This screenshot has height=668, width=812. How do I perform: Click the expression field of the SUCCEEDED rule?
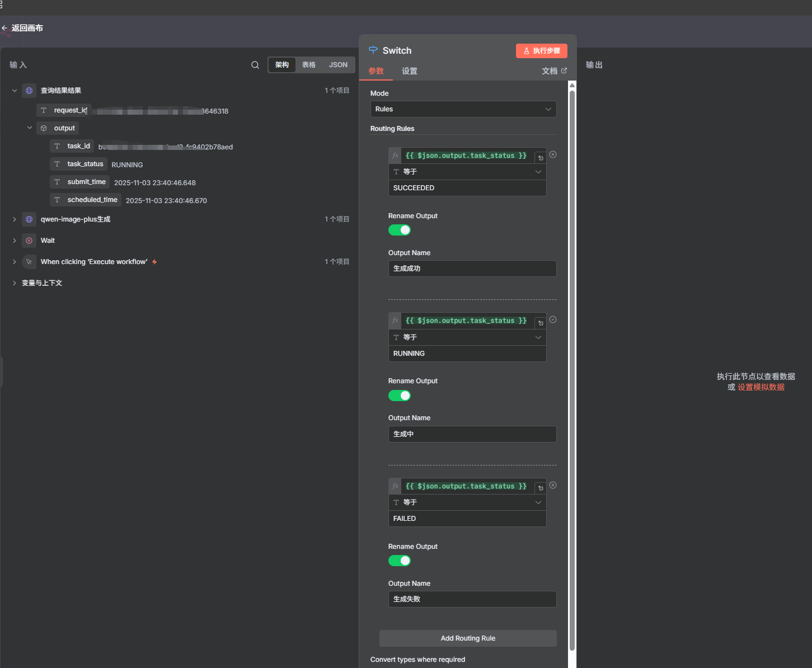467,156
